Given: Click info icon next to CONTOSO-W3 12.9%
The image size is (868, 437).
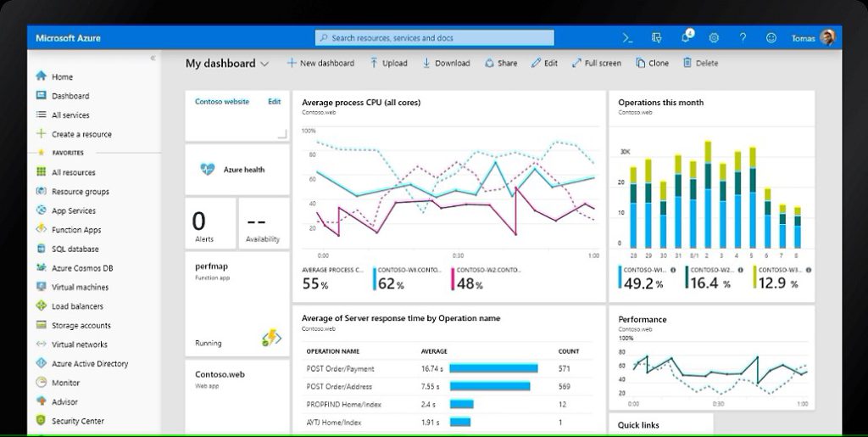Looking at the screenshot, I should 808,270.
